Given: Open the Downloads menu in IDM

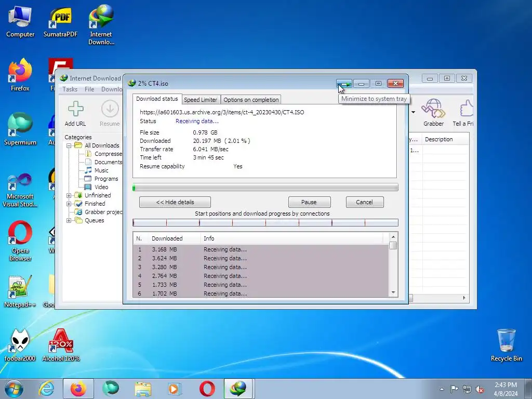Looking at the screenshot, I should 112,89.
